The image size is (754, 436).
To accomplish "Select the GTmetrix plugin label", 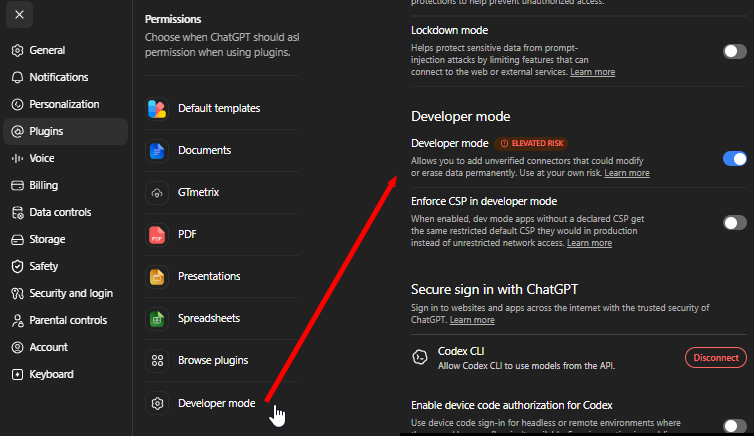I will (x=199, y=192).
